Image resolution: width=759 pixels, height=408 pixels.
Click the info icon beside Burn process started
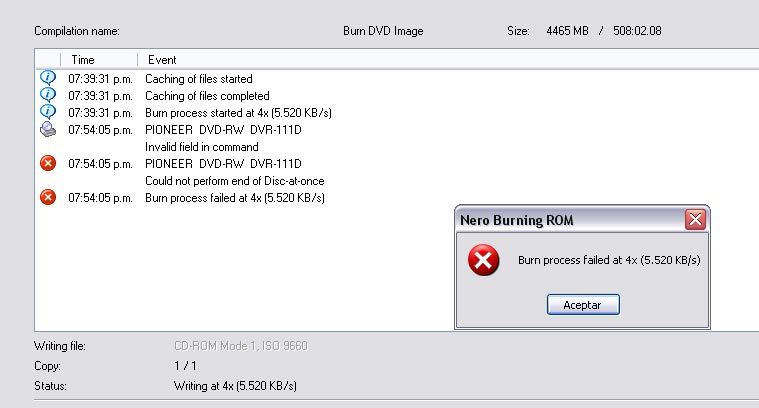[x=47, y=111]
